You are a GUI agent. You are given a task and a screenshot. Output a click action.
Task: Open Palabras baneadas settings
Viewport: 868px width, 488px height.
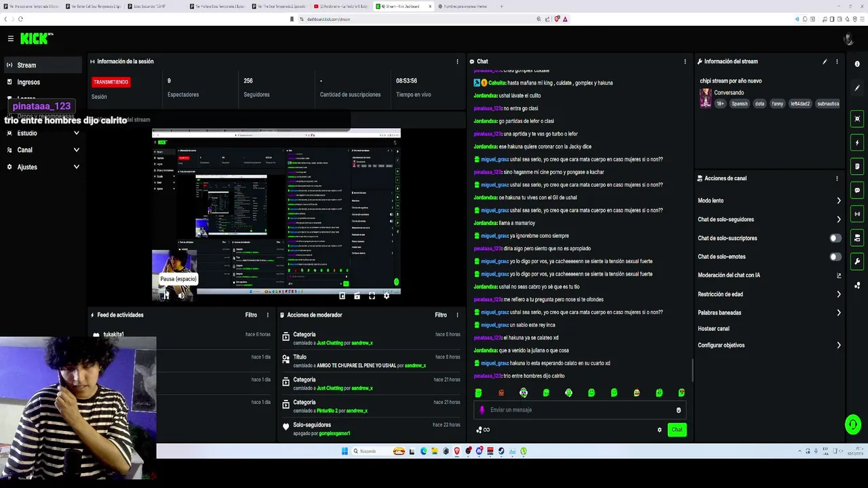pyautogui.click(x=769, y=312)
